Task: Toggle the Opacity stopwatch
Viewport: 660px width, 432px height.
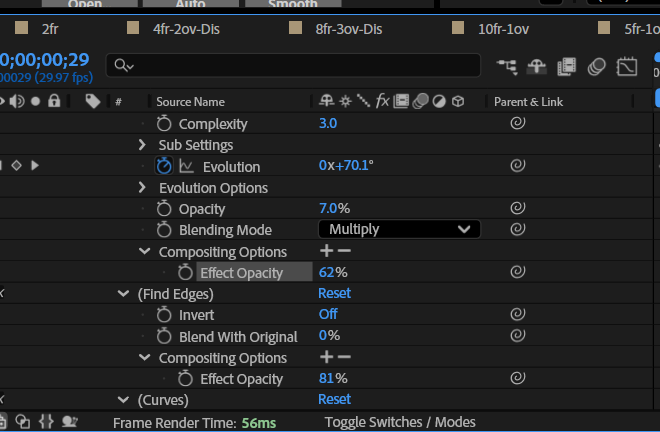Action: coord(165,209)
